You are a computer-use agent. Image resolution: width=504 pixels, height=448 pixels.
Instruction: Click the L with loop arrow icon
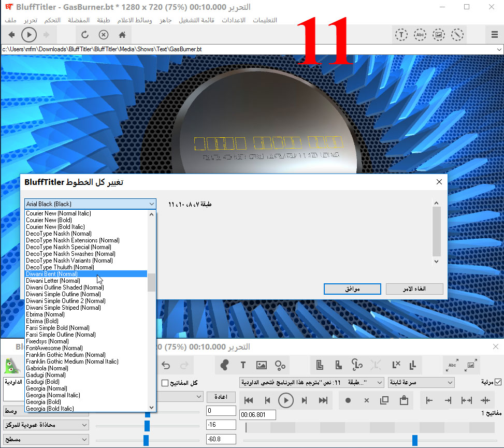pyautogui.click(x=357, y=365)
